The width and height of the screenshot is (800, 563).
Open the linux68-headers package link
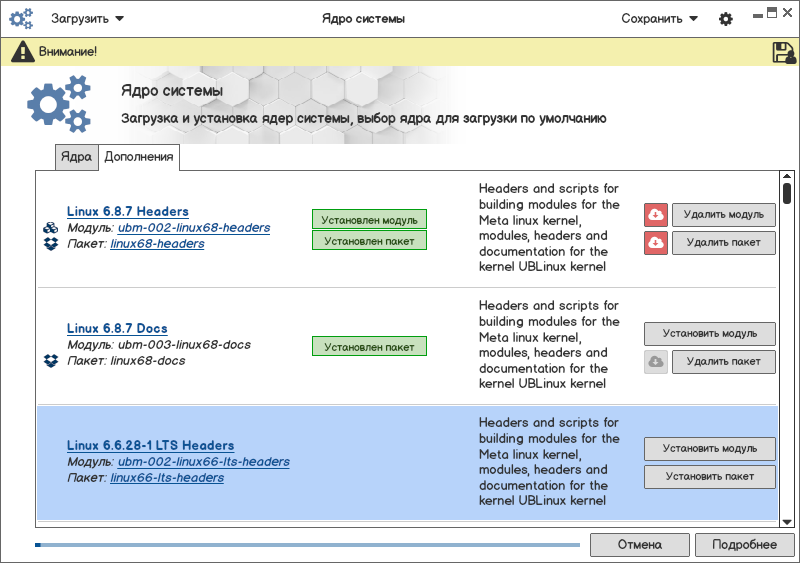(x=157, y=244)
